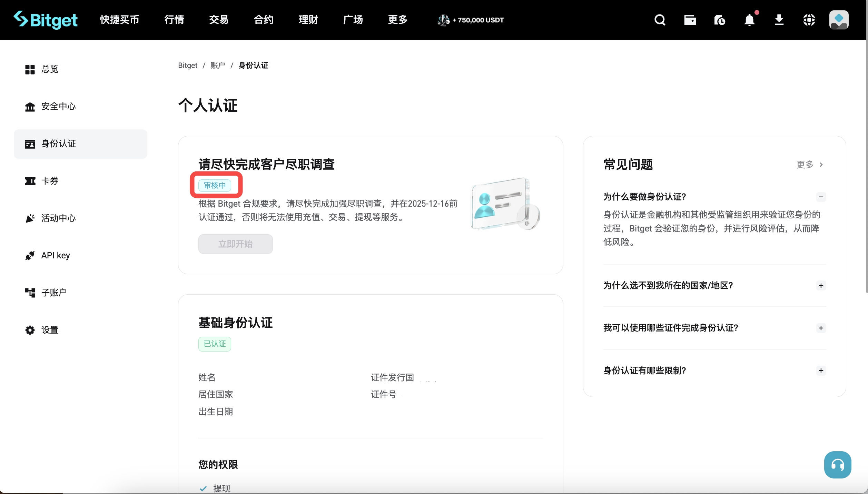Click the headset customer support icon
The width and height of the screenshot is (868, 494).
[838, 464]
